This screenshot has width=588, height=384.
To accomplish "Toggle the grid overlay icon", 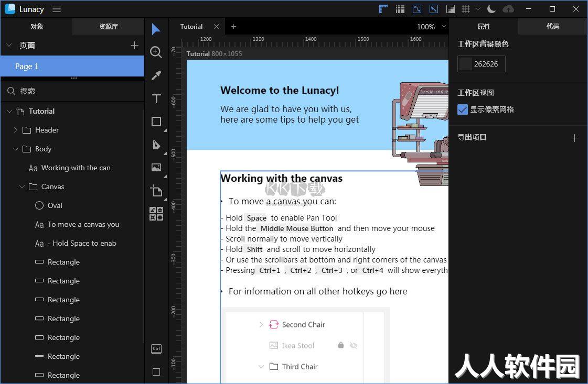I will click(x=466, y=9).
